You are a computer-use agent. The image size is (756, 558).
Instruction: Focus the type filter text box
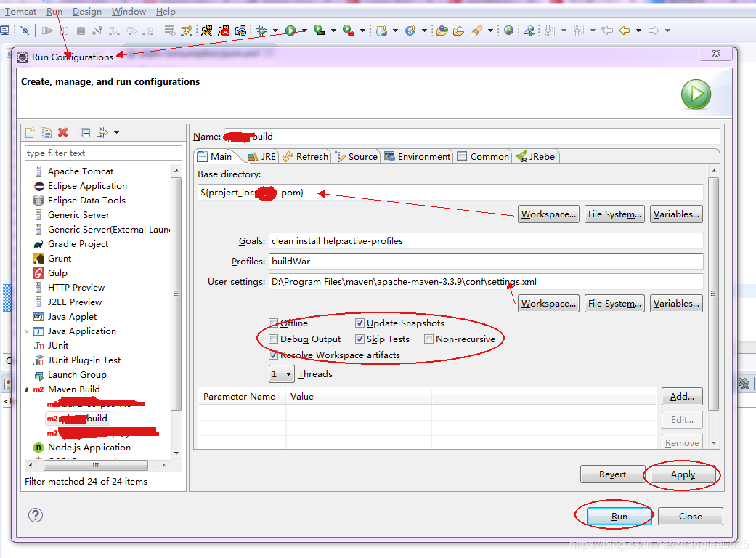point(103,153)
